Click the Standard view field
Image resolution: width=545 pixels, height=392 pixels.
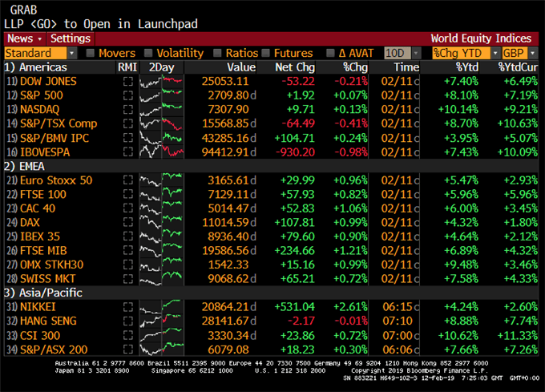pyautogui.click(x=35, y=53)
